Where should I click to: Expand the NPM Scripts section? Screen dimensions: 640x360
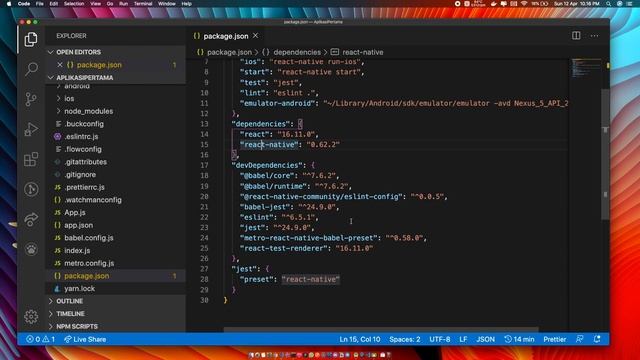click(x=77, y=326)
